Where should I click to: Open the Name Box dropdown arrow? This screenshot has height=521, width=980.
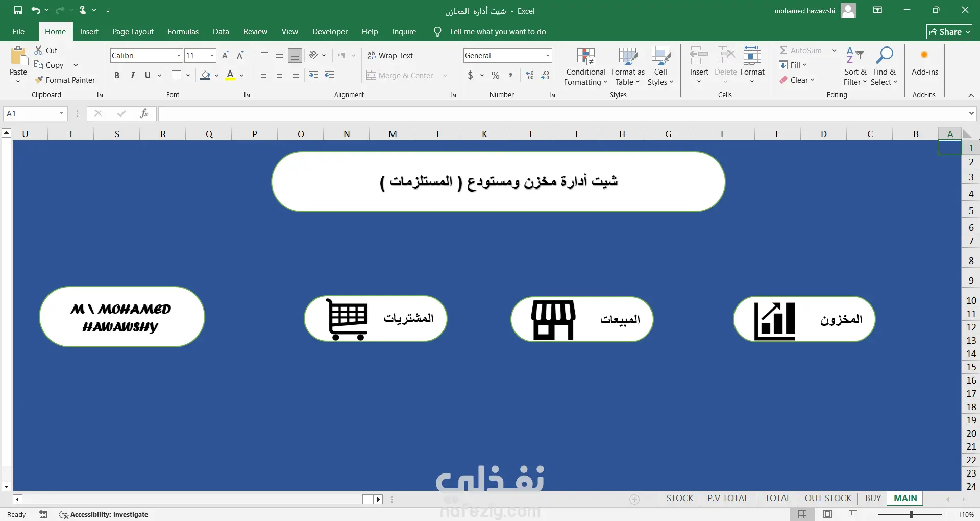(61, 113)
